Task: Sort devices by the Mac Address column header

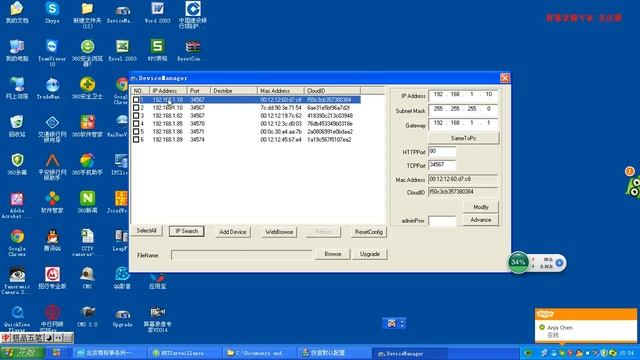Action: coord(280,91)
